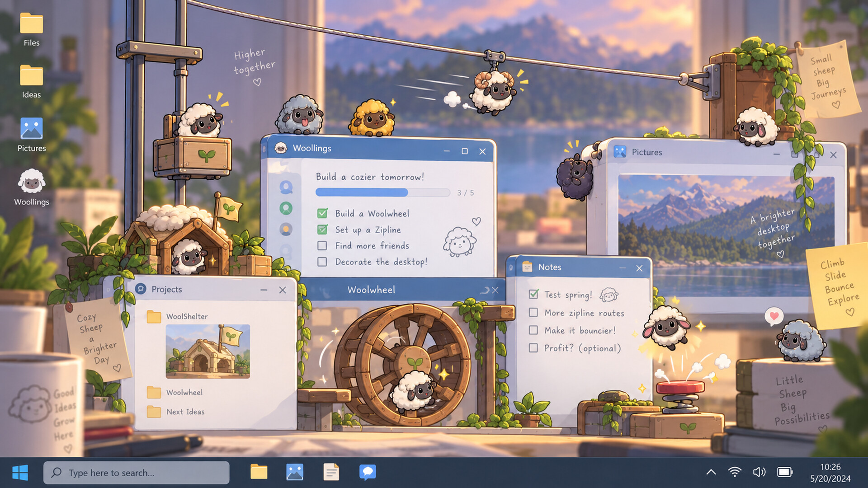Open the Files desktop folder icon
This screenshot has width=868, height=488.
[31, 23]
